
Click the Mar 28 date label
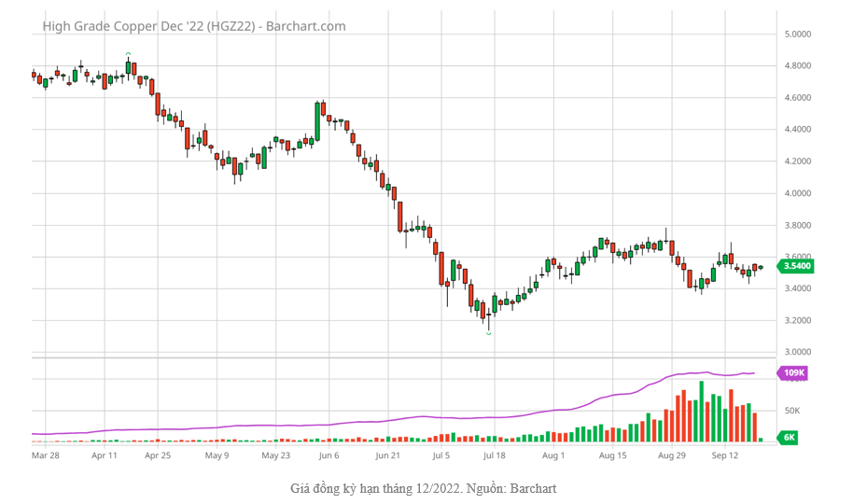pos(46,455)
